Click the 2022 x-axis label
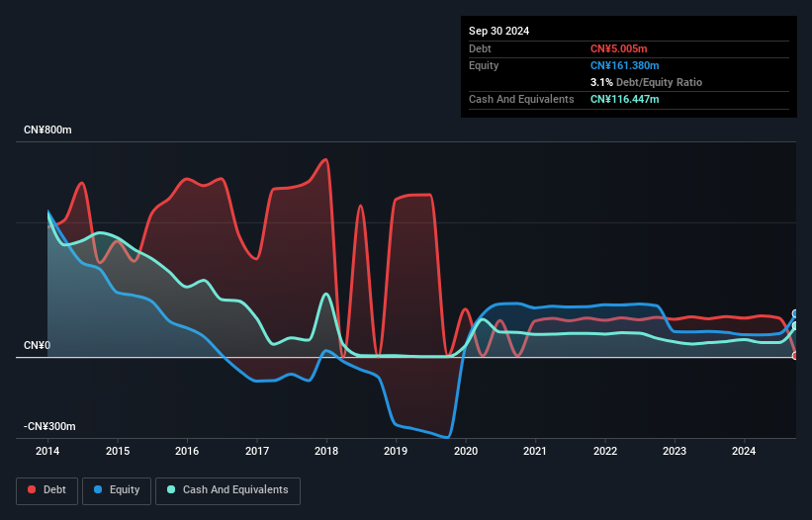 (x=605, y=451)
